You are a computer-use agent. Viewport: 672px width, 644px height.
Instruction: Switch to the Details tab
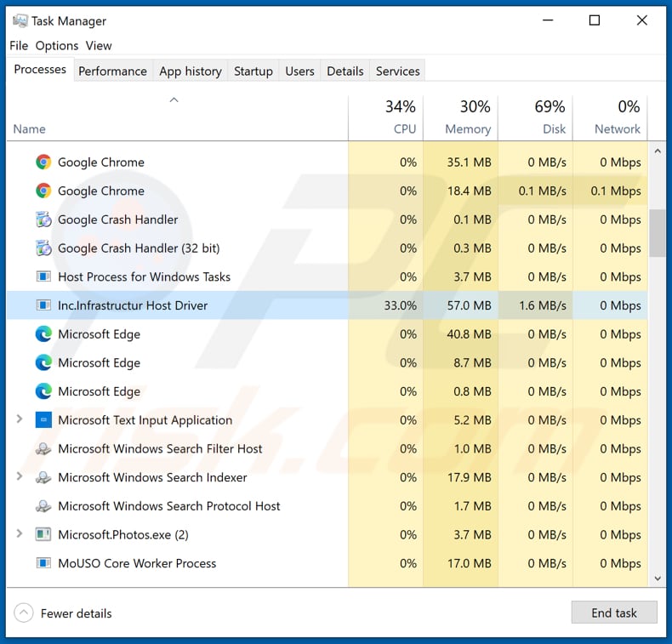tap(345, 71)
